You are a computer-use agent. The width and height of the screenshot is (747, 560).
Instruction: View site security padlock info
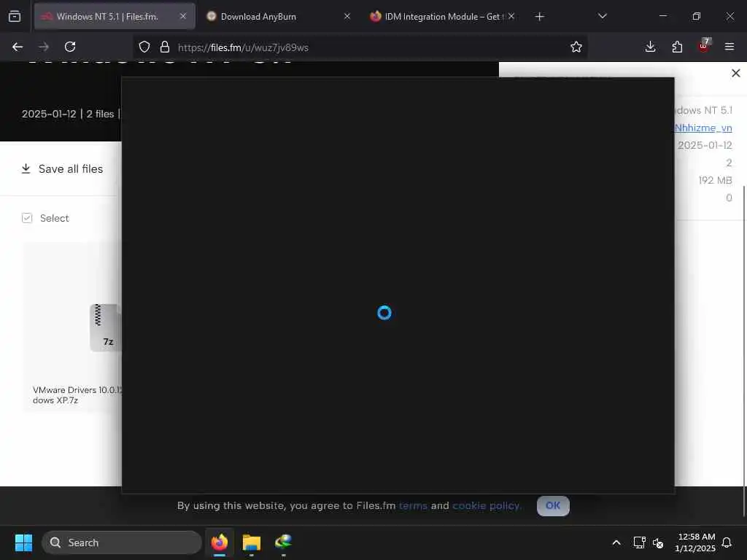[165, 47]
